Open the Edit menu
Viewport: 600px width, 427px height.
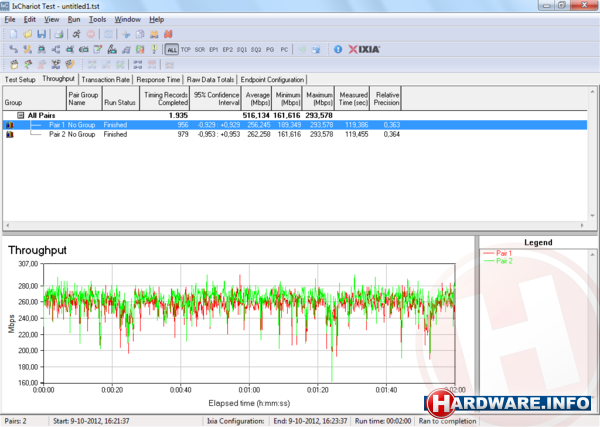pyautogui.click(x=29, y=19)
